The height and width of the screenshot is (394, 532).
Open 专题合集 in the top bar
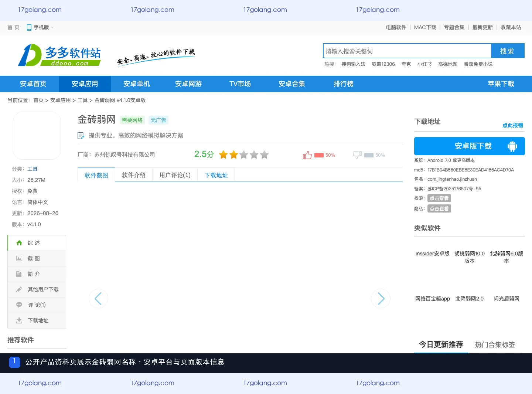tap(454, 27)
